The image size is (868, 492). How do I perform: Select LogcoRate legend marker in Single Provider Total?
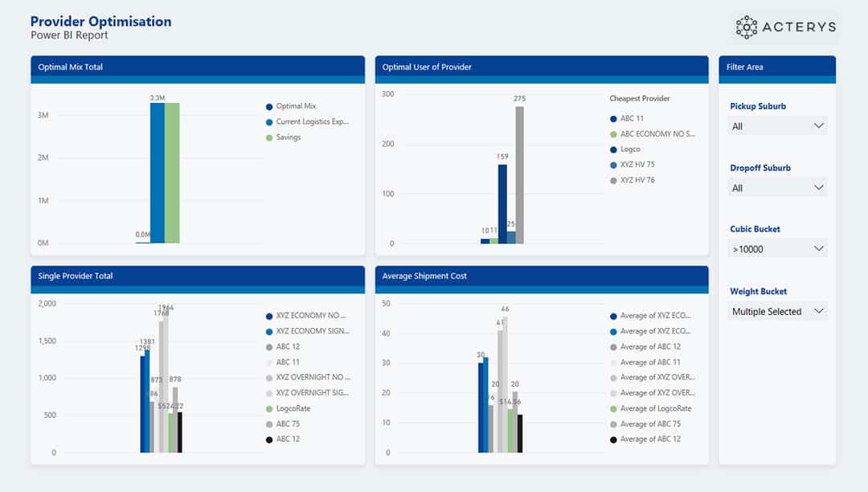[x=269, y=408]
